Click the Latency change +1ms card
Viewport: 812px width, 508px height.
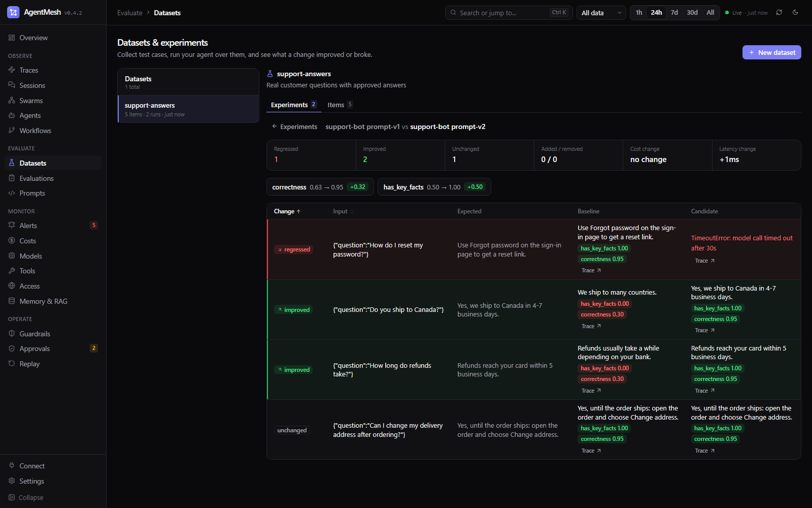pyautogui.click(x=756, y=155)
